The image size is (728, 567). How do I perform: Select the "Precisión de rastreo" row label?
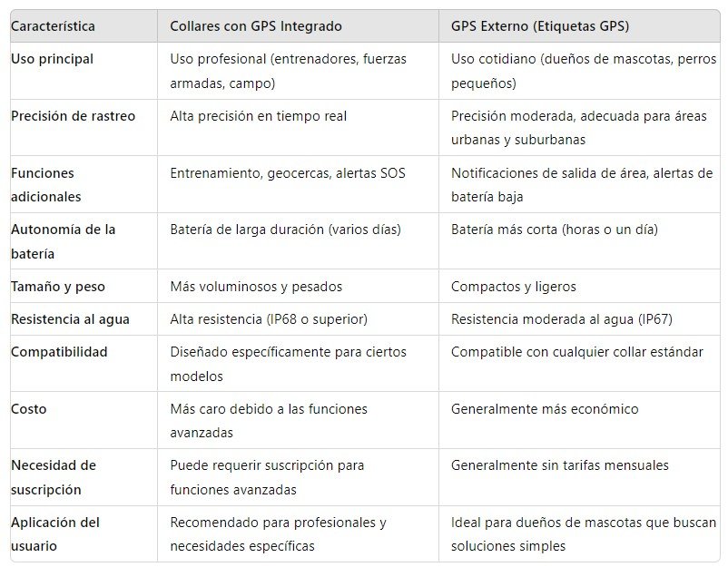(x=73, y=116)
